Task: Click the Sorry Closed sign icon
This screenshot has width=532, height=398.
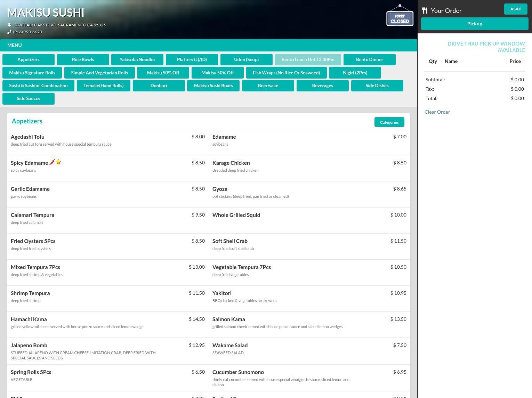Action: 400,16
